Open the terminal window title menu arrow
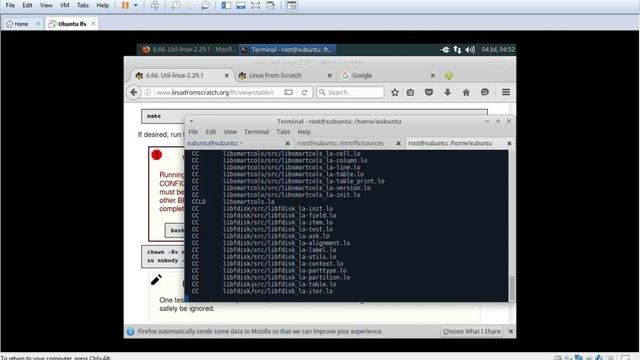640x360 pixels. [x=191, y=121]
